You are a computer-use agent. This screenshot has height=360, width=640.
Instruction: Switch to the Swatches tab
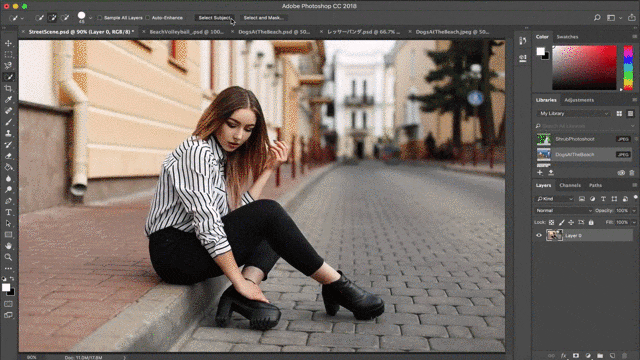pos(567,37)
